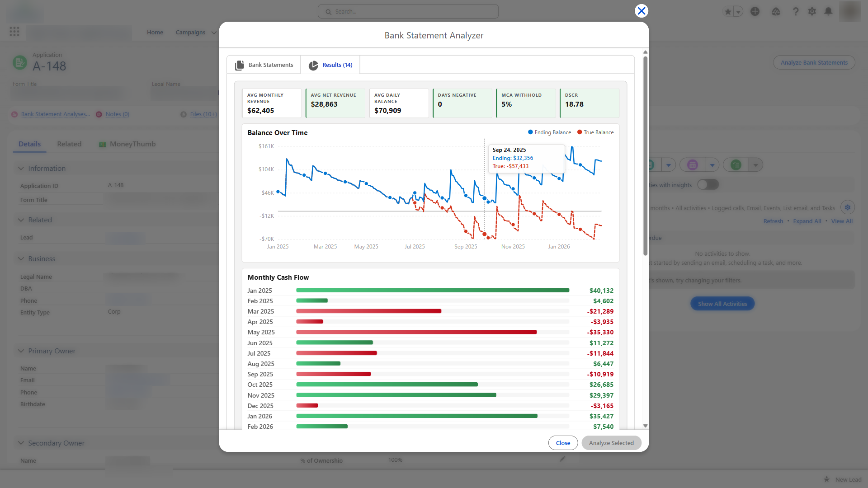Close the Bank Statement Analyzer modal via X icon

(x=641, y=11)
